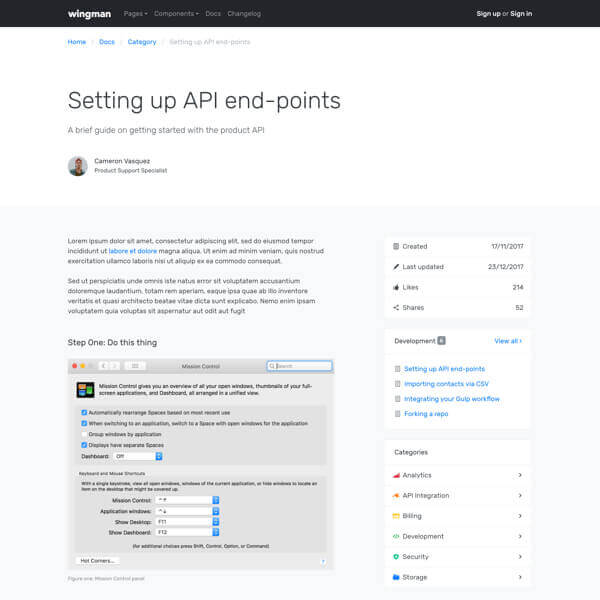Open the Pages dropdown menu

coord(135,14)
